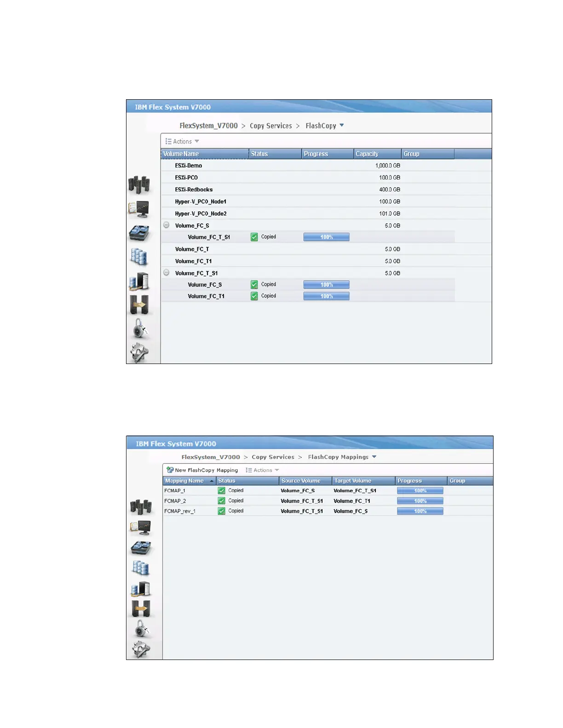Open Volumes icon in FlashCopy Mappings window sidebar
This screenshot has height=728, width=563.
(141, 568)
